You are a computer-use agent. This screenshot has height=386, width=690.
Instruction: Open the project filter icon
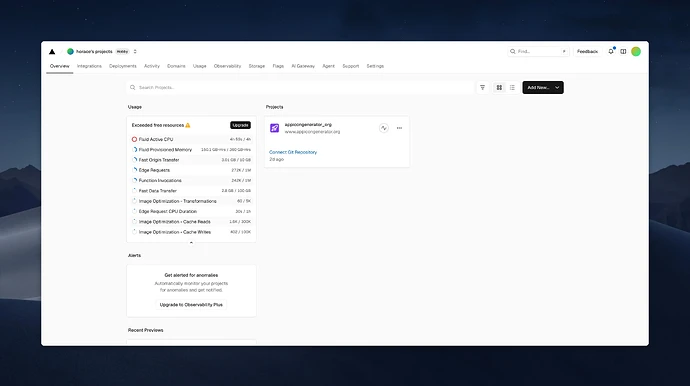pyautogui.click(x=482, y=88)
